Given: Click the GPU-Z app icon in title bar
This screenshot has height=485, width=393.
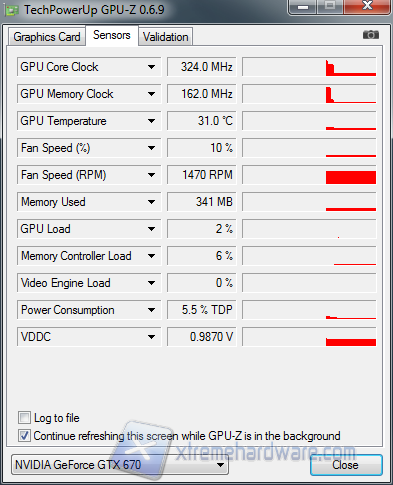Looking at the screenshot, I should (x=12, y=10).
